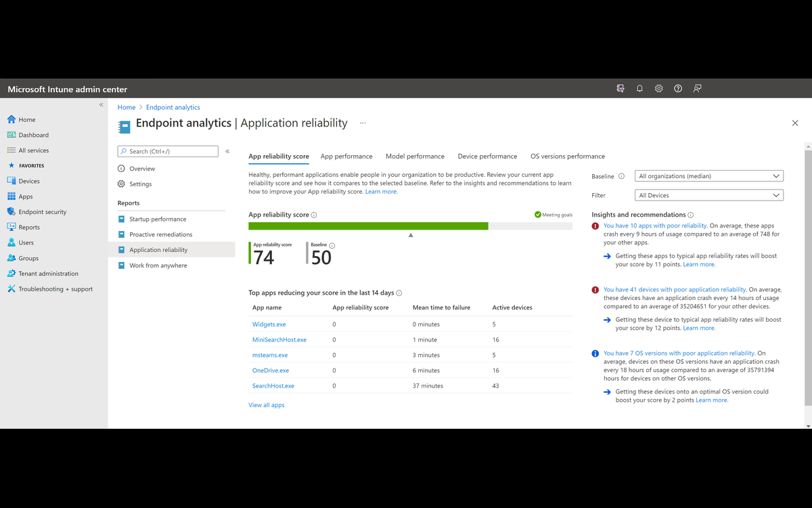Click the baseline triangle marker under score bar

[x=411, y=235]
